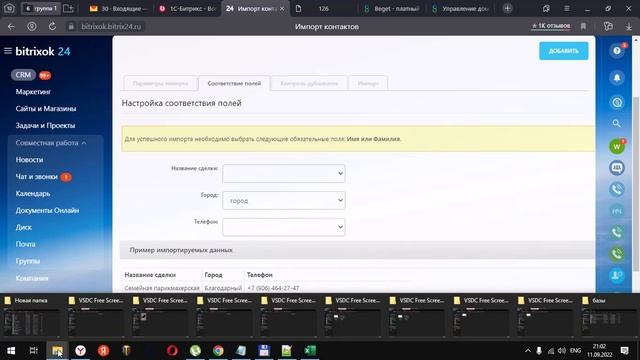Switch to the Импорт tab
The height and width of the screenshot is (360, 640).
click(368, 83)
